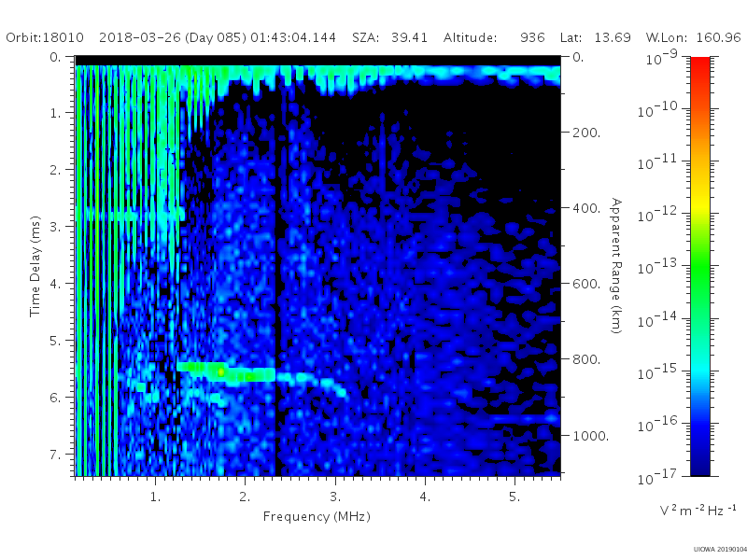Click the 1. MHz frequency tick label

pyautogui.click(x=155, y=497)
